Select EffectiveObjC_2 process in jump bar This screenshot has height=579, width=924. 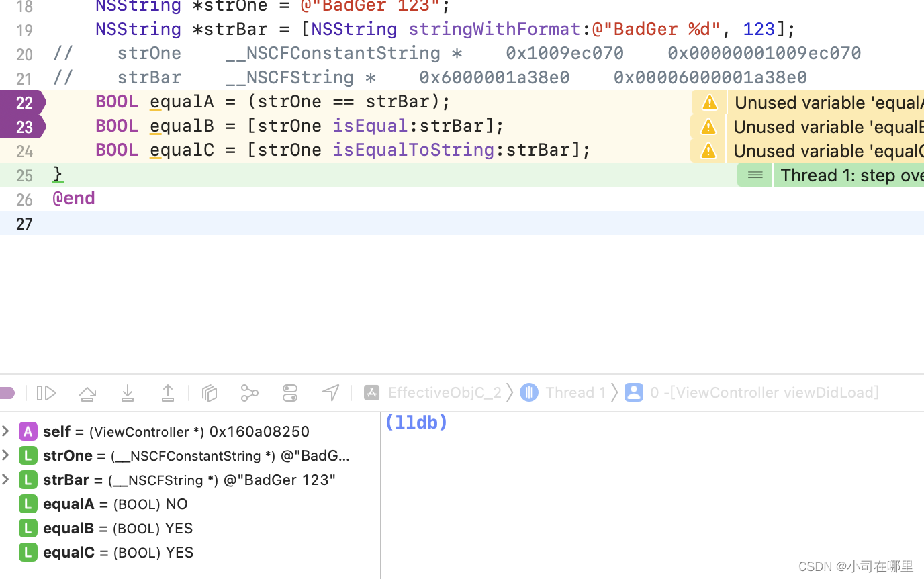[x=444, y=392]
